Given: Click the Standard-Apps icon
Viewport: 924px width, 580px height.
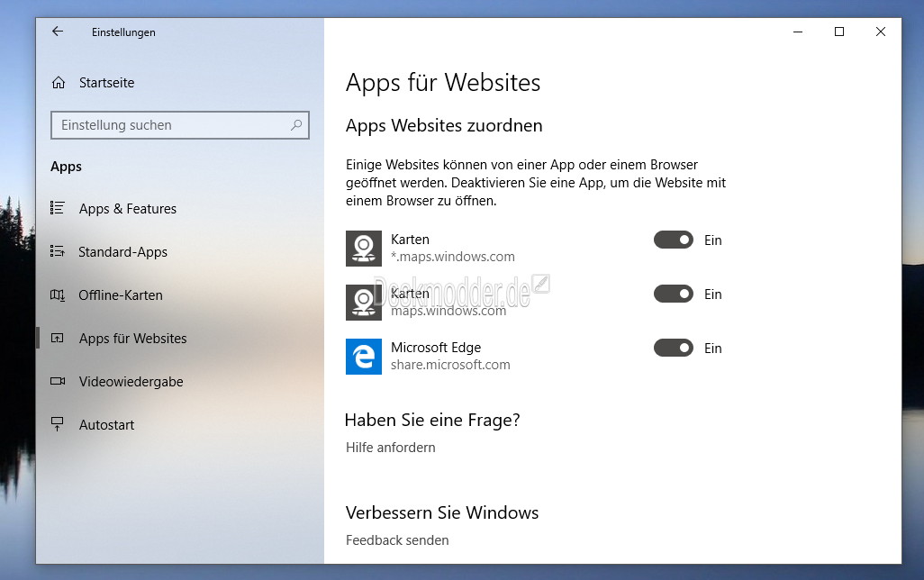Looking at the screenshot, I should (57, 251).
